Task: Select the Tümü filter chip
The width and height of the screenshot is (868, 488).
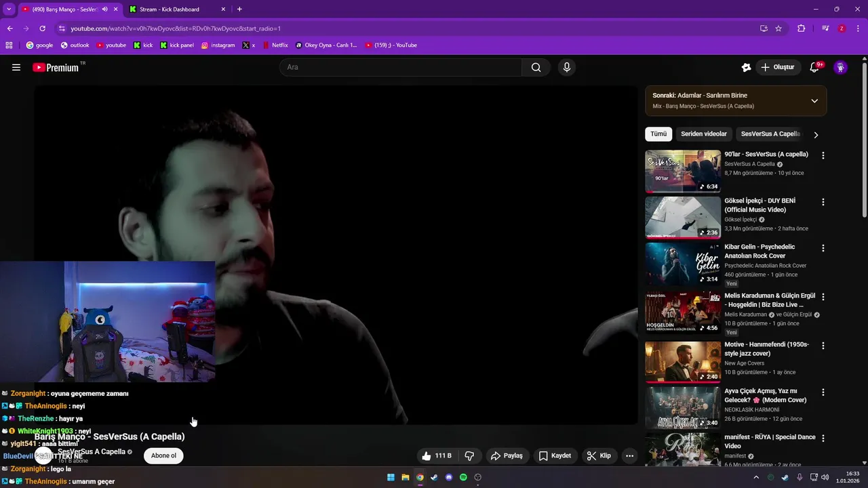Action: 658,134
